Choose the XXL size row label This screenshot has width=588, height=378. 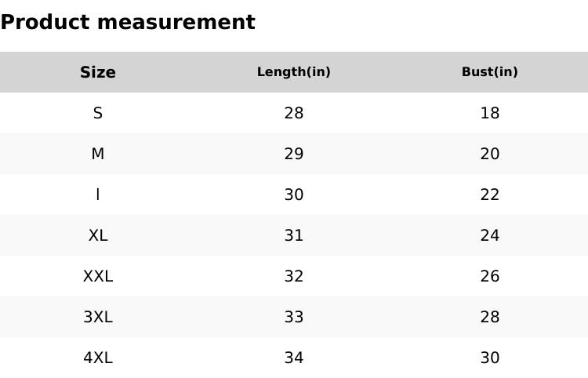click(98, 276)
